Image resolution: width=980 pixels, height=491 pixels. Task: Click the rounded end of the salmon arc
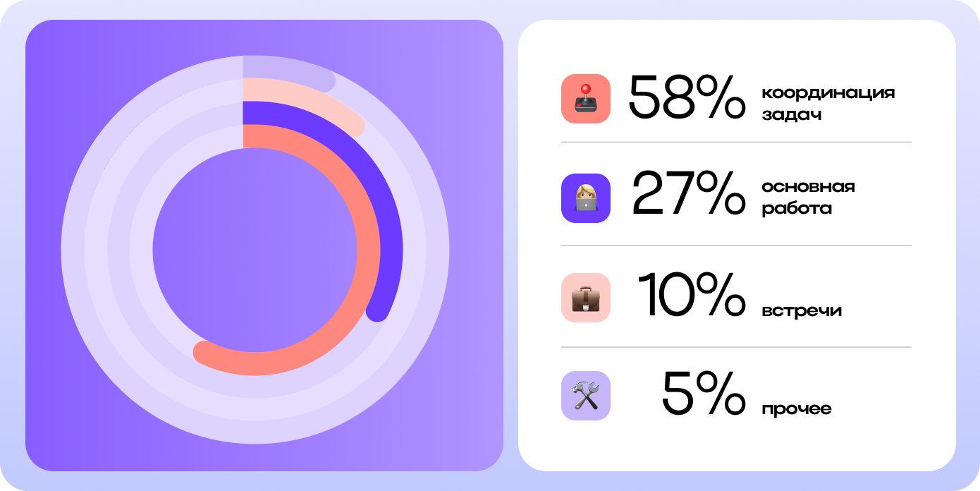(x=204, y=352)
